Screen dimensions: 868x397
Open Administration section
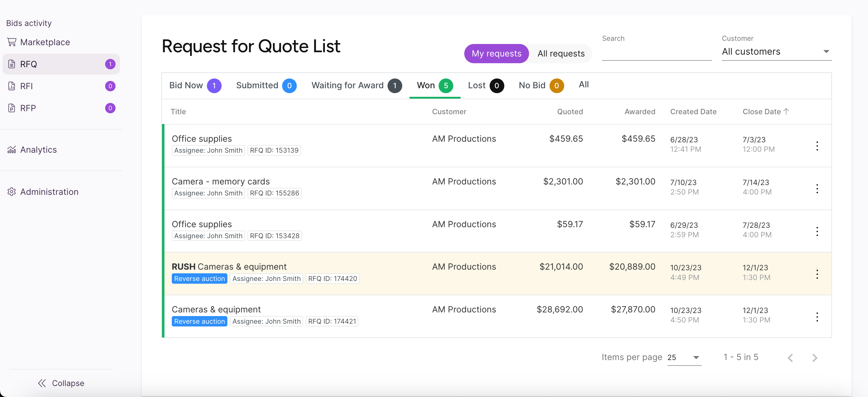[x=61, y=191]
